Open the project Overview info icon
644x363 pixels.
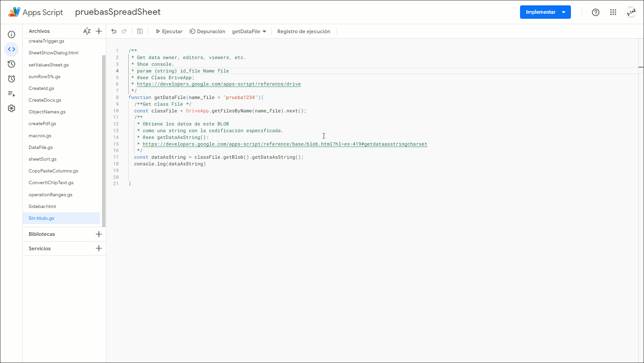coord(11,35)
